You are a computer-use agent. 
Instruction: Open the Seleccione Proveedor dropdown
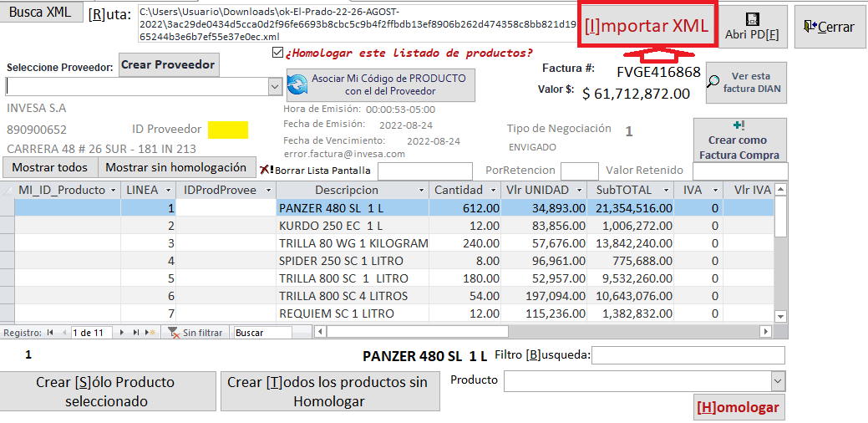tap(275, 86)
